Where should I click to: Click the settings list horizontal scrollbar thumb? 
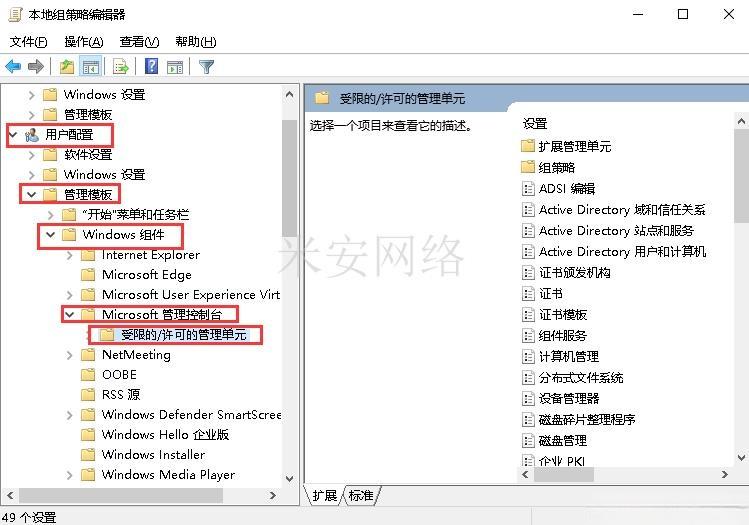click(564, 474)
